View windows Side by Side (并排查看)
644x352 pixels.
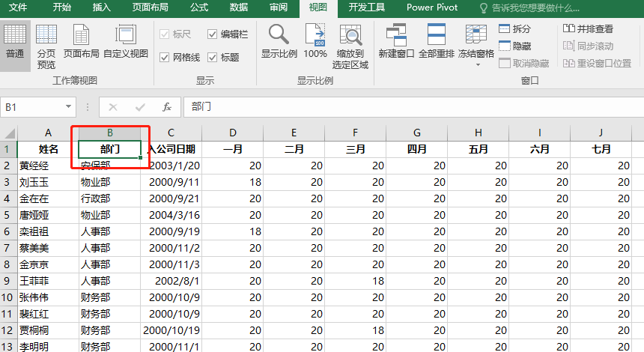tap(588, 28)
